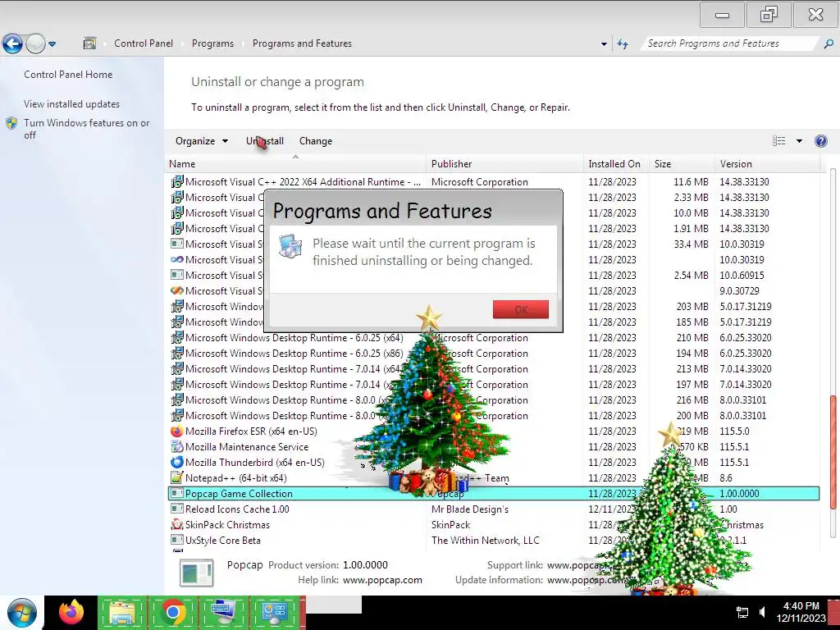
Task: Click the search magnifier icon
Action: pos(829,44)
